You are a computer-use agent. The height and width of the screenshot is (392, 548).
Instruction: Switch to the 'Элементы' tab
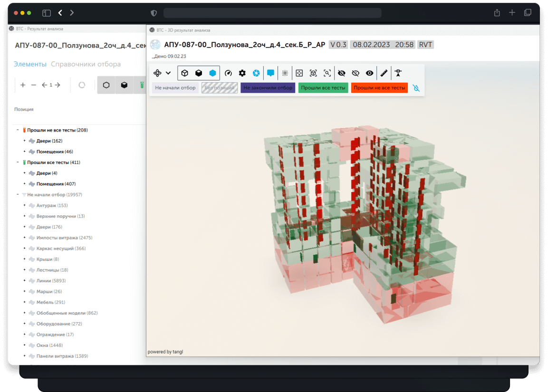[30, 64]
